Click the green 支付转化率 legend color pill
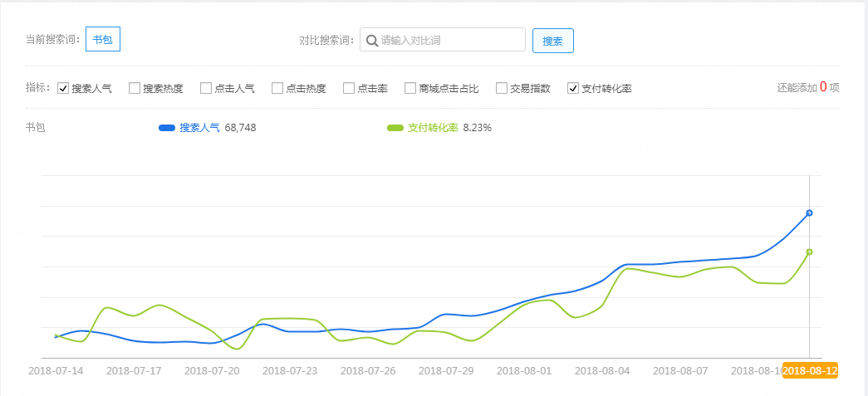The image size is (868, 396). tap(395, 128)
